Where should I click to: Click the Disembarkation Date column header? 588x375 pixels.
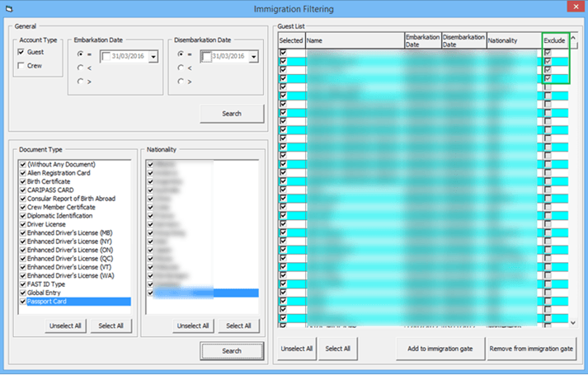click(463, 40)
